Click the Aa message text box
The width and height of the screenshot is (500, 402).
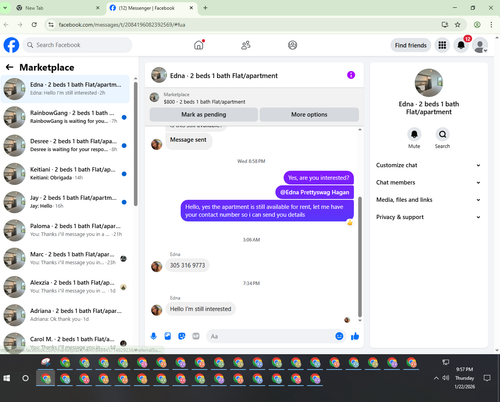pyautogui.click(x=270, y=336)
